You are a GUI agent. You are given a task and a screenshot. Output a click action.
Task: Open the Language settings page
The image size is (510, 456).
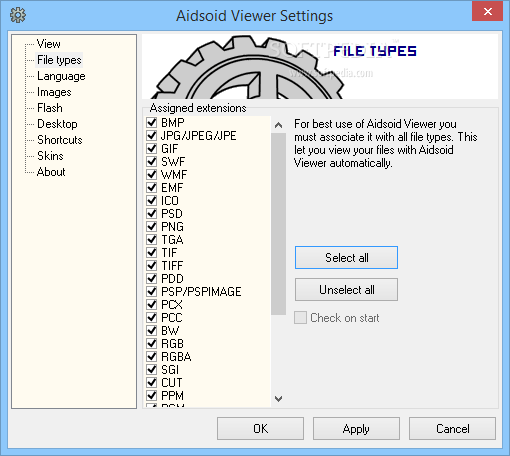click(x=61, y=76)
